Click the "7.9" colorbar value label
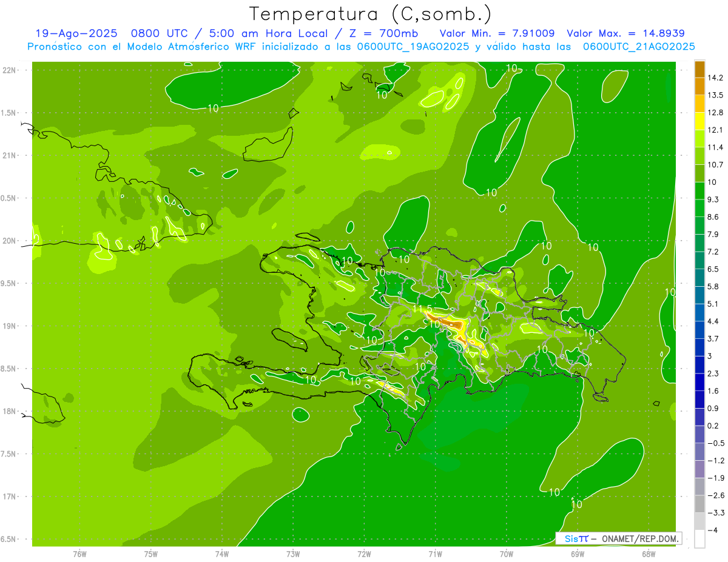This screenshot has width=728, height=562. pos(714,234)
